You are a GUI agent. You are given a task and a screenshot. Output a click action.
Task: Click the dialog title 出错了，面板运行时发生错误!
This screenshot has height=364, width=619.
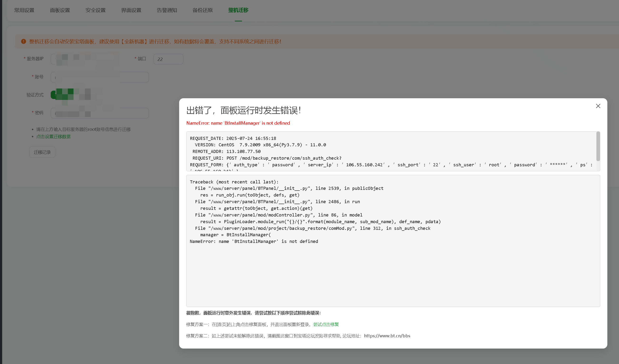tap(244, 110)
